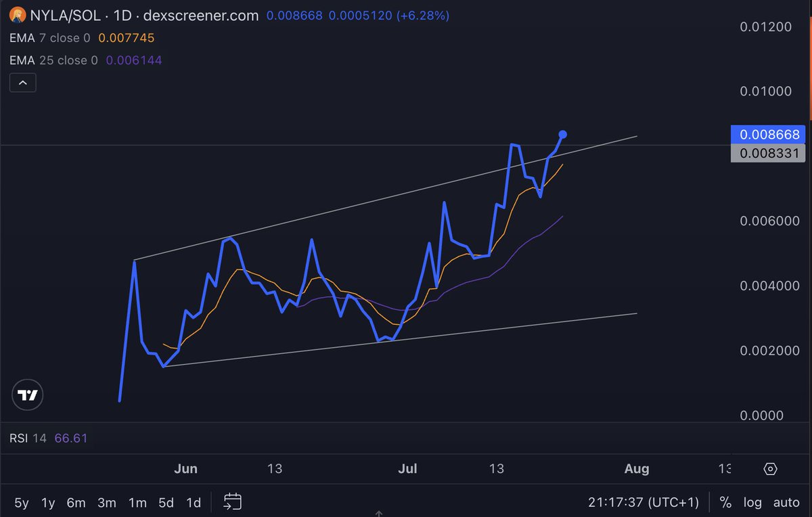The width and height of the screenshot is (812, 517).
Task: Open timezone menu showing 21:17:37 (UTC+1)
Action: [644, 502]
